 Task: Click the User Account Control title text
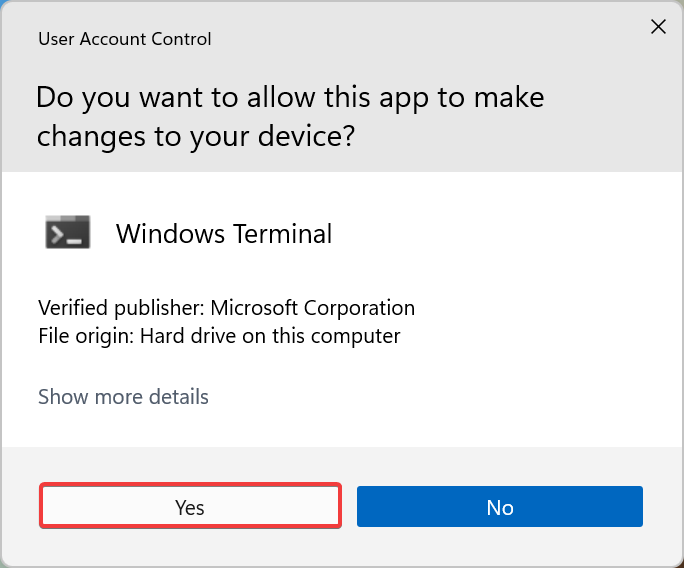pyautogui.click(x=124, y=40)
